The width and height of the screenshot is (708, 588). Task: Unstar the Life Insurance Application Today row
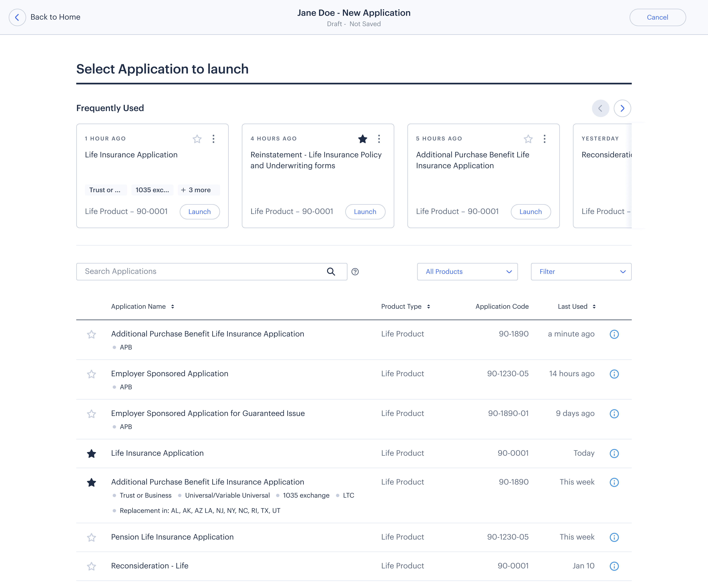[91, 454]
